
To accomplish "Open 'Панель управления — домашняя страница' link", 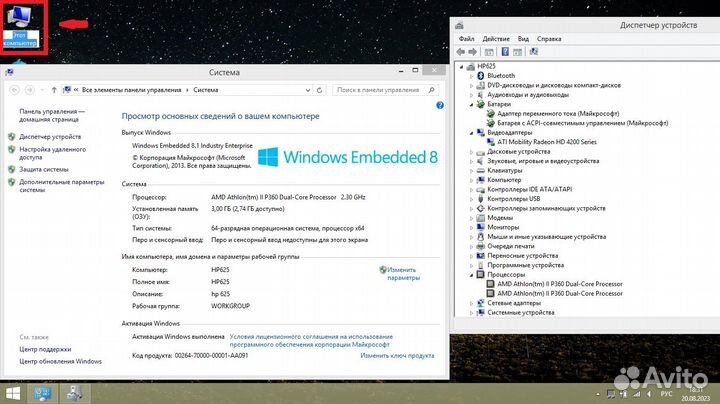I will 52,115.
